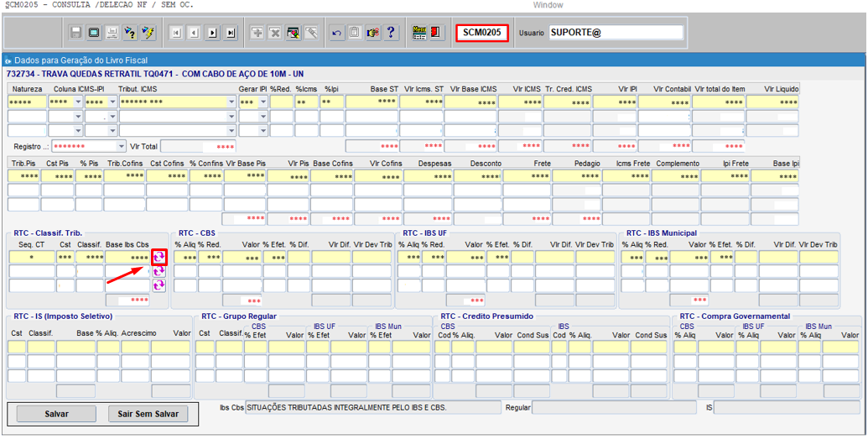Click the Usuario input field

pyautogui.click(x=616, y=33)
